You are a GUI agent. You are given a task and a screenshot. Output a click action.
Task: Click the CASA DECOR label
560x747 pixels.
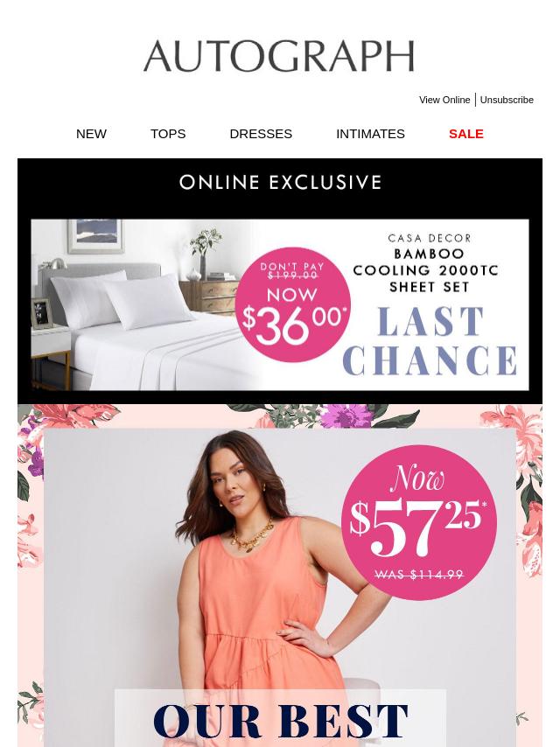pyautogui.click(x=430, y=238)
